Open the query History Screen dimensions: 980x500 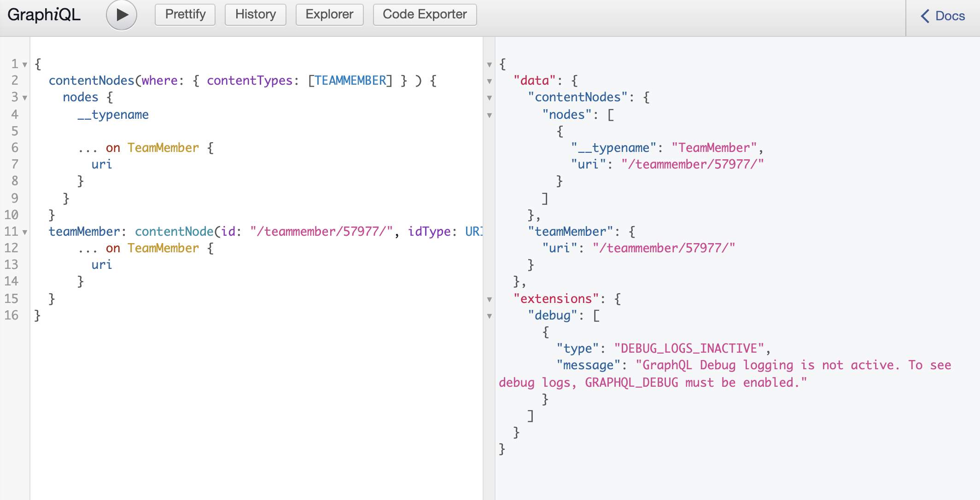[255, 14]
